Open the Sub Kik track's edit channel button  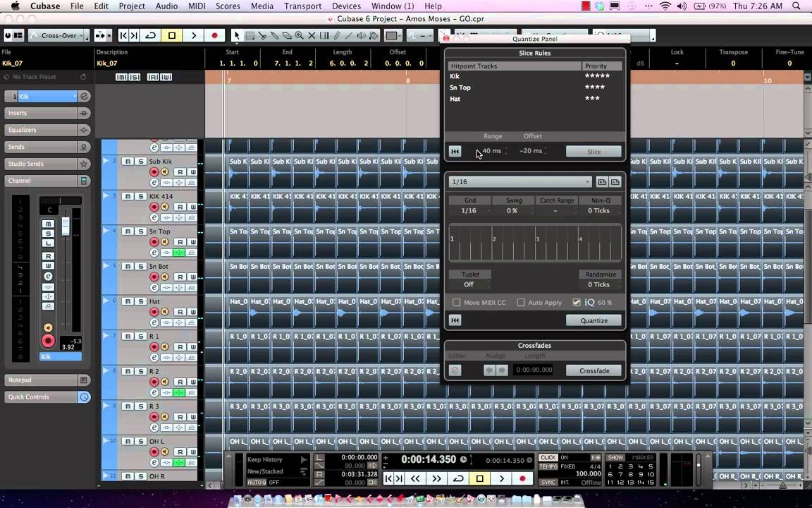tap(154, 183)
